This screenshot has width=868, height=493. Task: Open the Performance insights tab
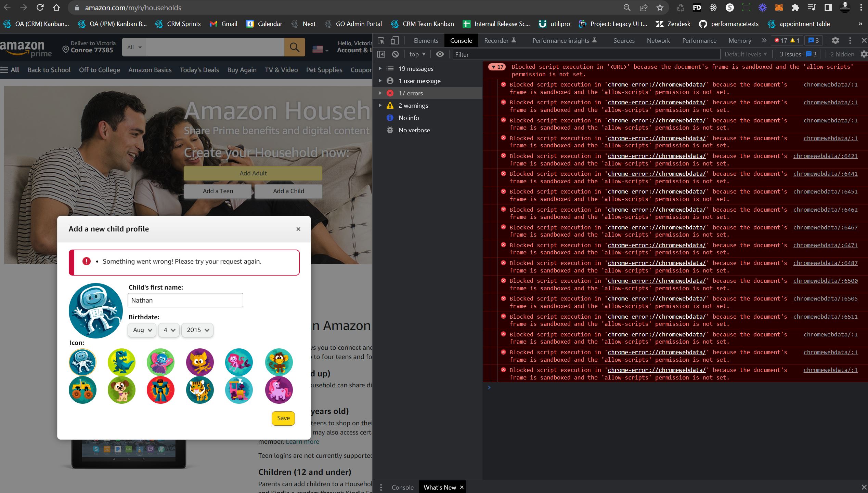(565, 41)
